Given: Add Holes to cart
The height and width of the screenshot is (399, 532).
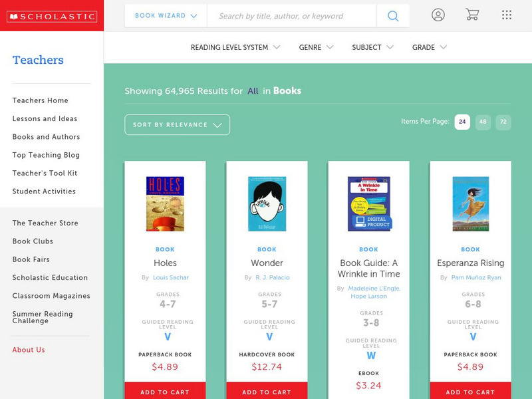Looking at the screenshot, I should pyautogui.click(x=165, y=391).
